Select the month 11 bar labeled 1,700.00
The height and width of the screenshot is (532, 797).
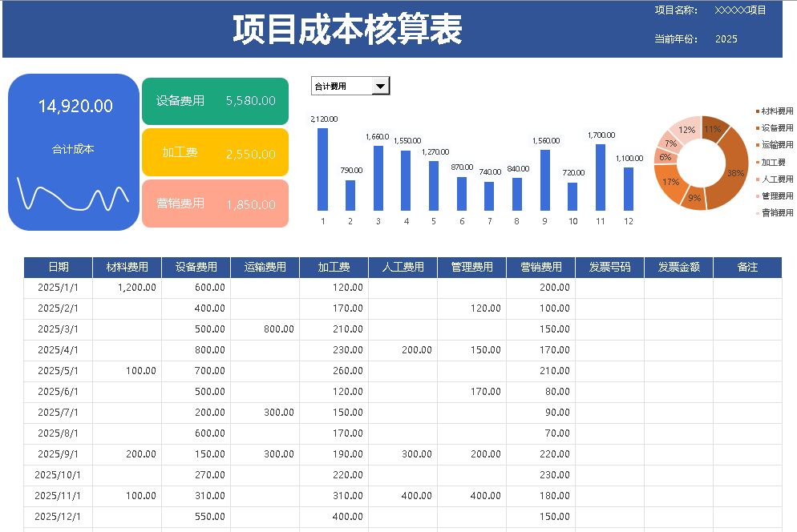(x=600, y=178)
